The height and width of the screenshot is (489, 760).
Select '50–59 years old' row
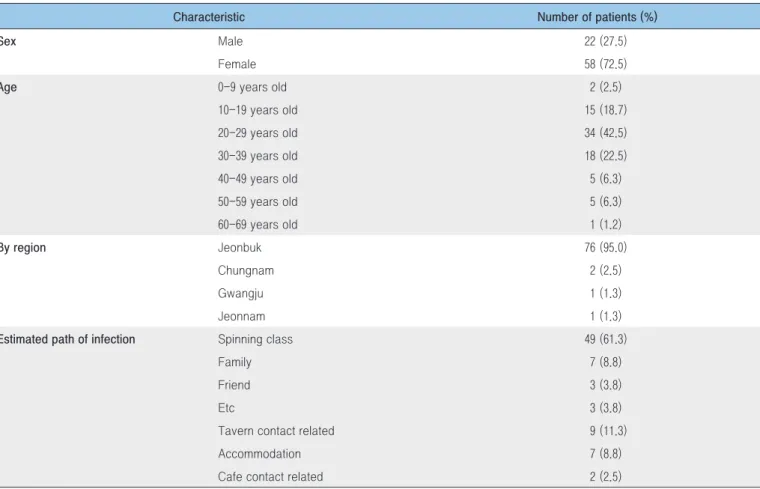tap(257, 202)
